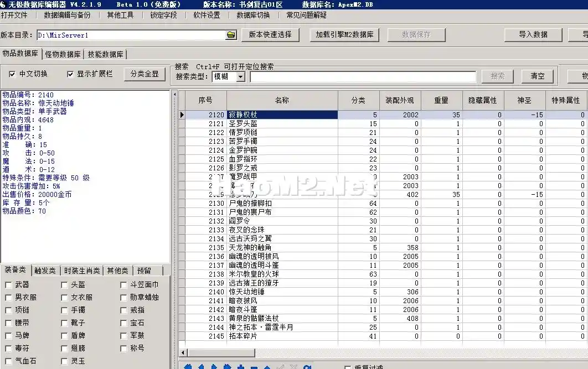Click the 名称 column header
588x369 pixels.
pyautogui.click(x=282, y=100)
